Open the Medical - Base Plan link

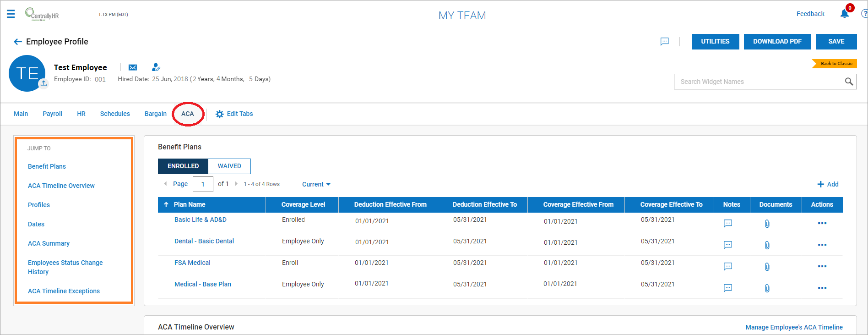pyautogui.click(x=203, y=284)
